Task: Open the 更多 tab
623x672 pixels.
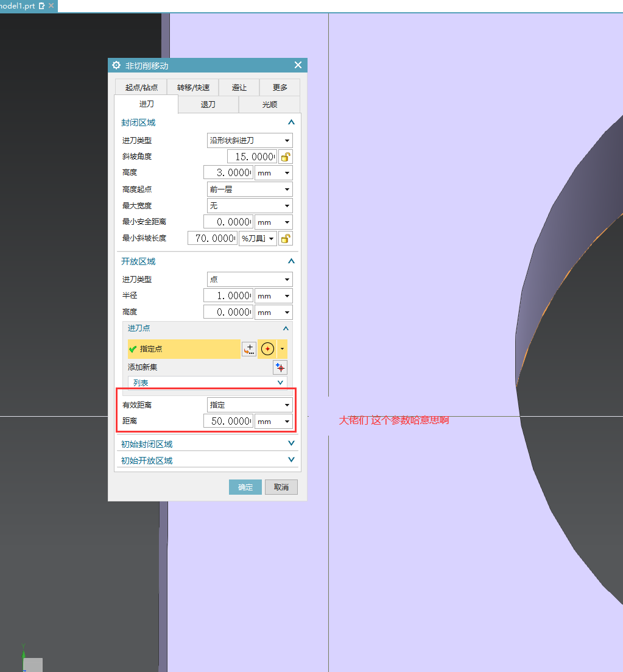Action: coord(280,88)
